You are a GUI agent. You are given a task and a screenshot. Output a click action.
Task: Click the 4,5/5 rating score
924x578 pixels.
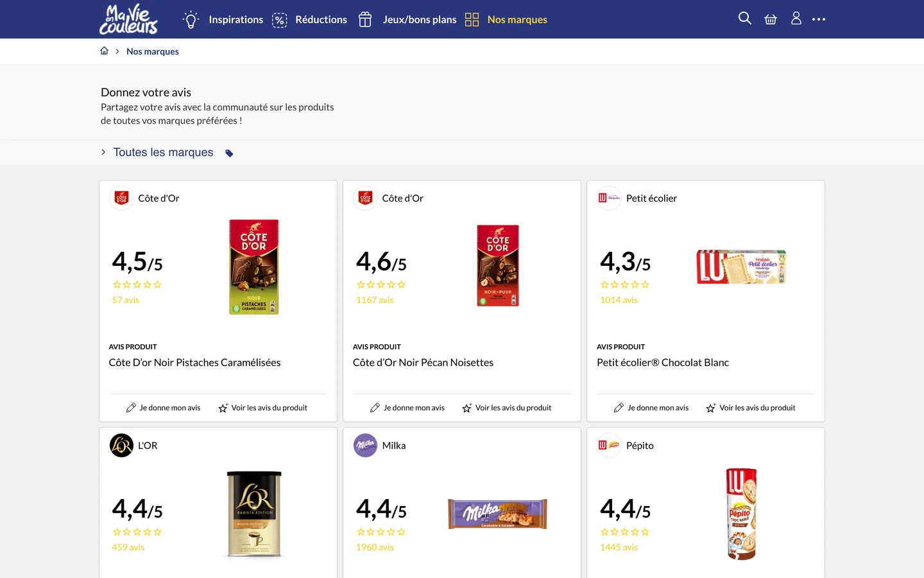(x=137, y=262)
